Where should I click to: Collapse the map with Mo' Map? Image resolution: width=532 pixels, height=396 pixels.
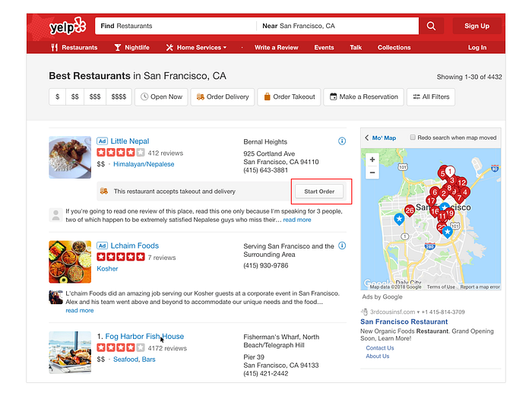(380, 138)
